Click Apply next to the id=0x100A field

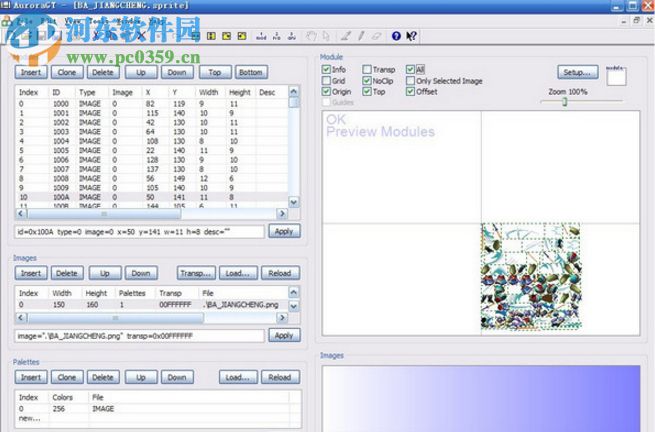284,231
